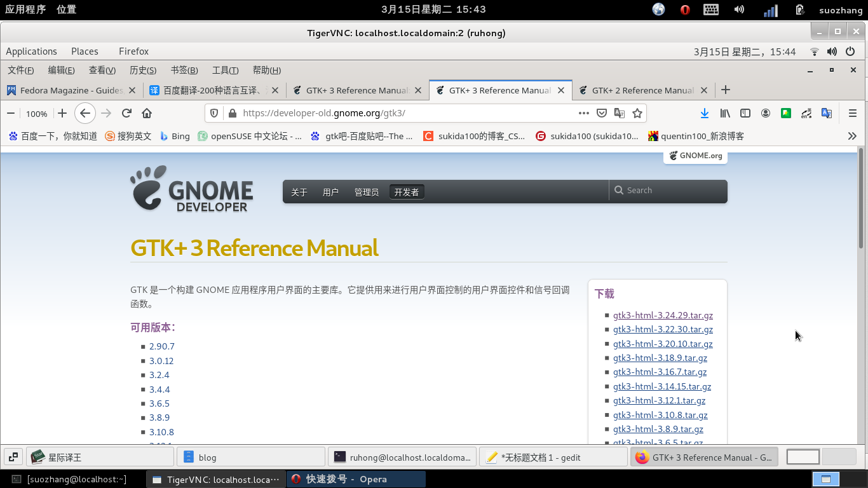
Task: Click the GNOME developer Search field
Action: (667, 190)
